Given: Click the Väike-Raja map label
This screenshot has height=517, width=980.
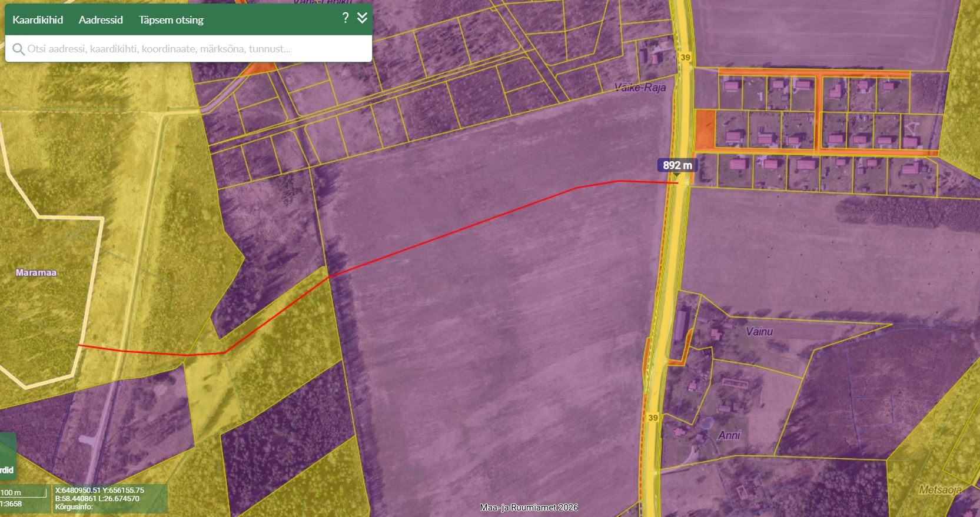Looking at the screenshot, I should (x=640, y=88).
